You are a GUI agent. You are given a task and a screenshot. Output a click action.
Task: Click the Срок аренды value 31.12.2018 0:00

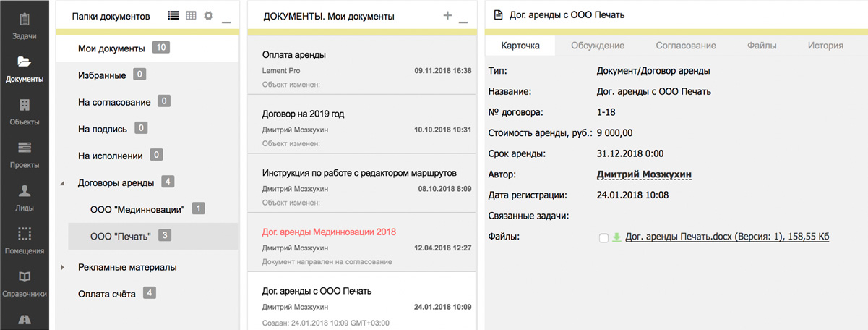(x=630, y=153)
